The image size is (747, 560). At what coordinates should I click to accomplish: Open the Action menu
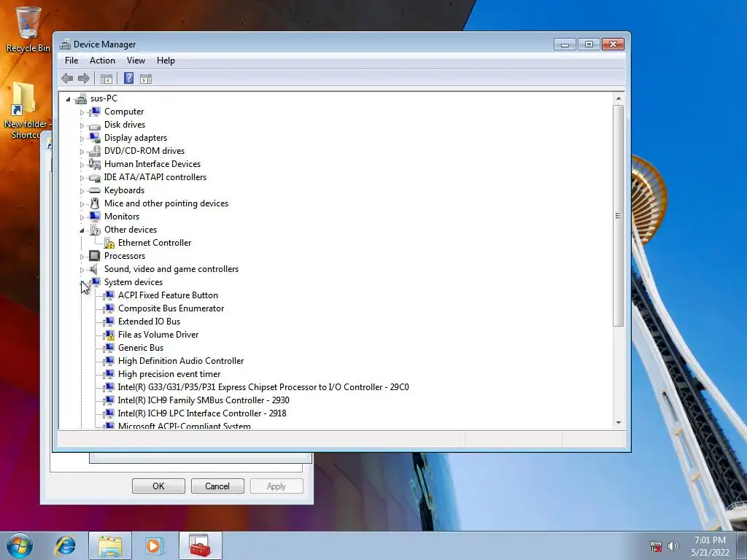[x=102, y=61]
